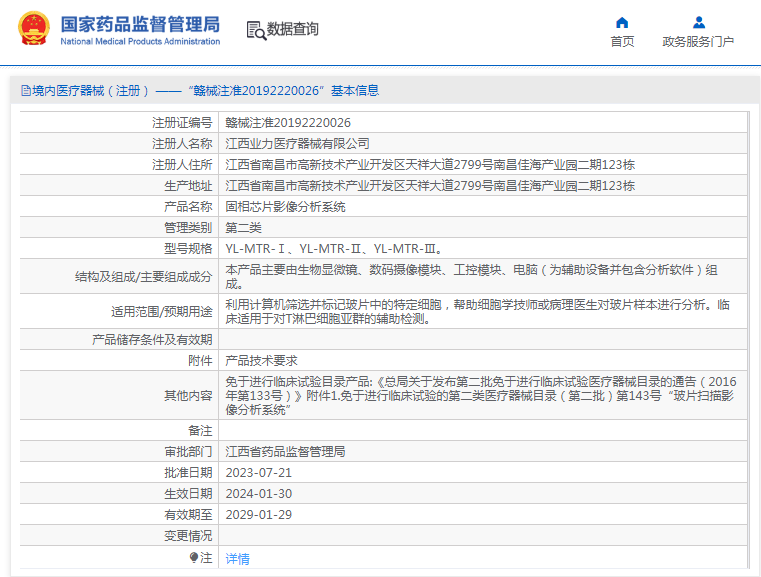Click the 备注 label
This screenshot has height=577, width=761.
pyautogui.click(x=200, y=430)
